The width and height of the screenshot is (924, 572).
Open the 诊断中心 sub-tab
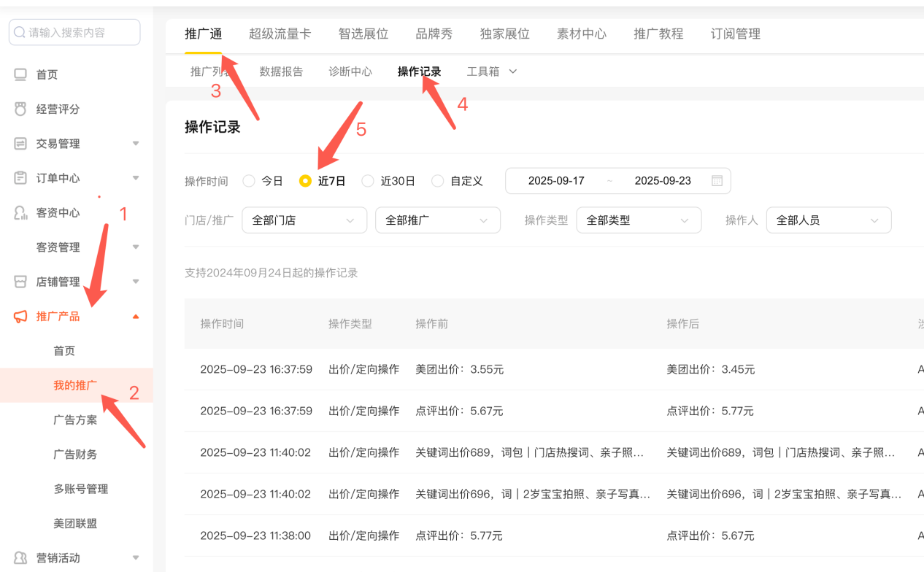click(350, 71)
